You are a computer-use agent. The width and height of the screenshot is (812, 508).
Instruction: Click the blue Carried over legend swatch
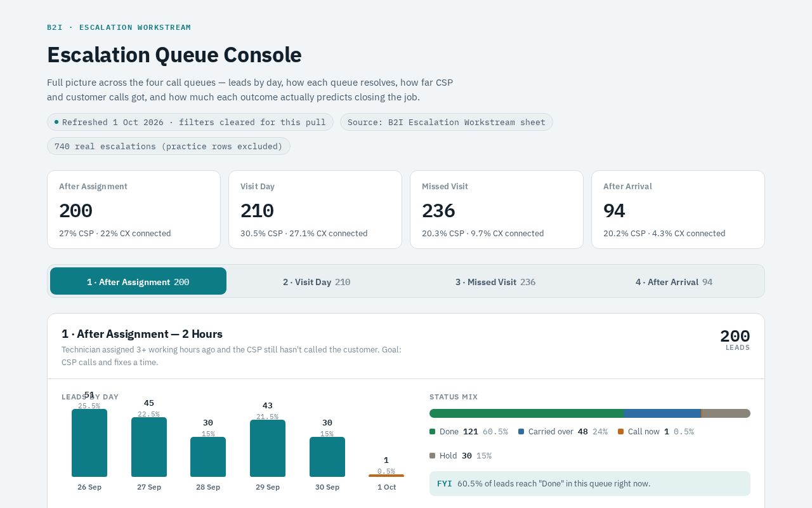click(x=521, y=432)
